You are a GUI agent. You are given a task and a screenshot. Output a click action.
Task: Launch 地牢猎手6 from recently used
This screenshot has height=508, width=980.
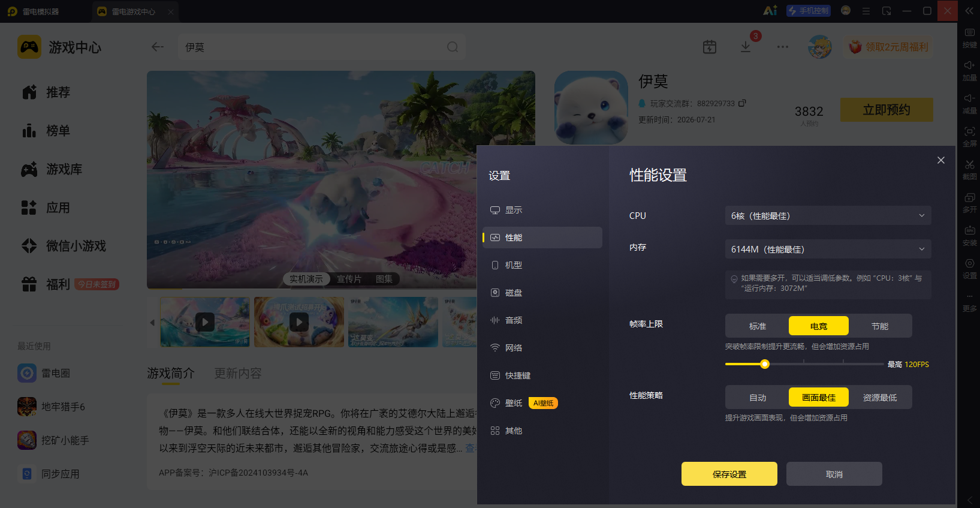52,407
